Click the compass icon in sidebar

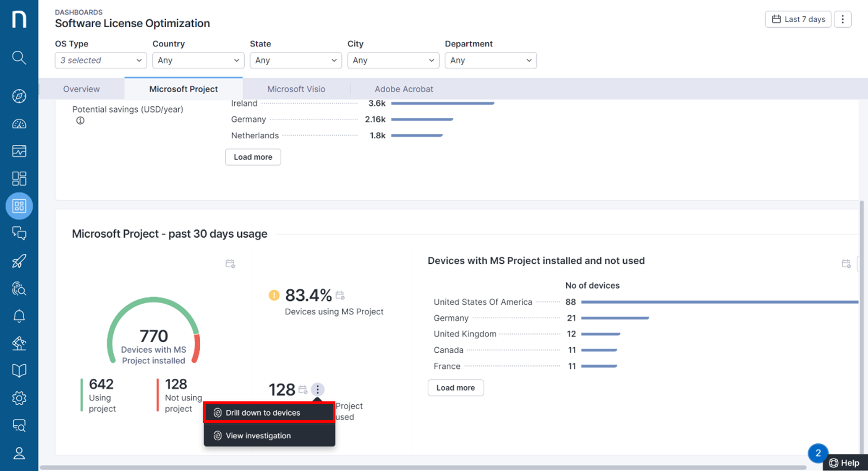(19, 96)
